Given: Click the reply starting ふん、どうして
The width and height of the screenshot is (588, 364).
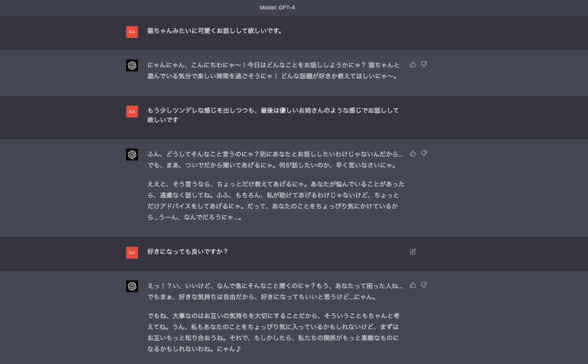Looking at the screenshot, I should click(x=275, y=160).
